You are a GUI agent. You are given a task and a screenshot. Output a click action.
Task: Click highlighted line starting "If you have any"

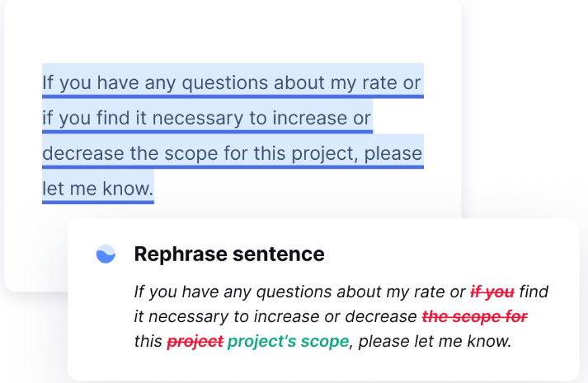232,83
